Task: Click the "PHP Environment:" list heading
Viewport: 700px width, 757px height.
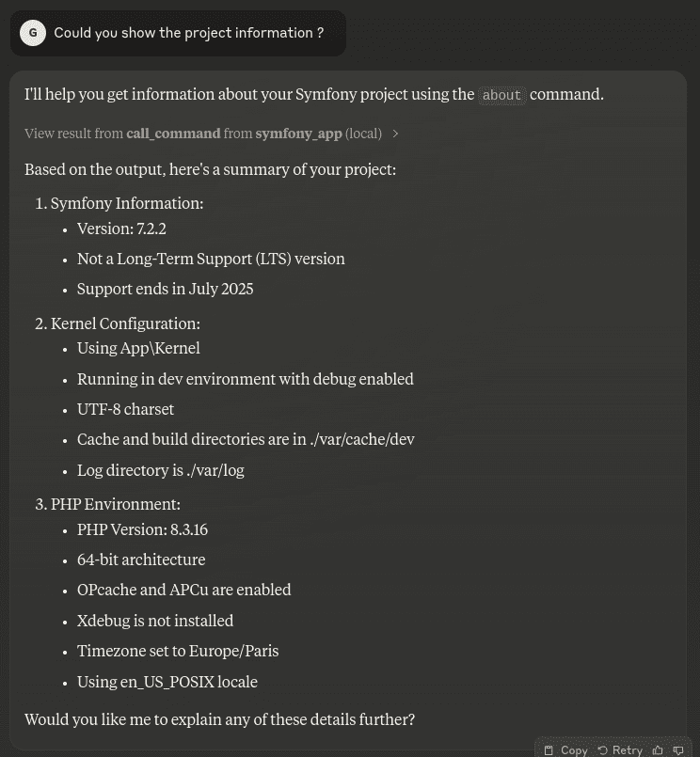Action: point(116,504)
